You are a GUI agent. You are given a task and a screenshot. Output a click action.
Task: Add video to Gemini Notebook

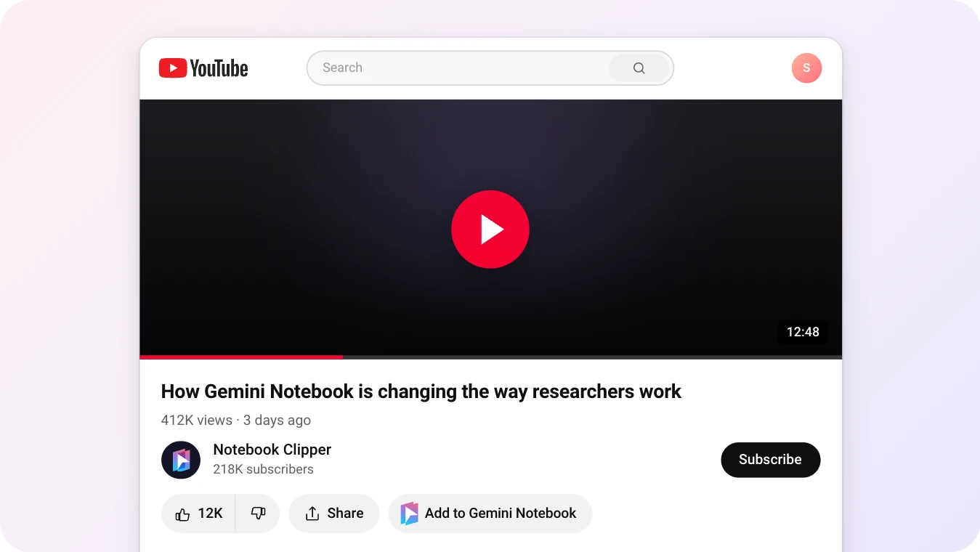pyautogui.click(x=490, y=514)
